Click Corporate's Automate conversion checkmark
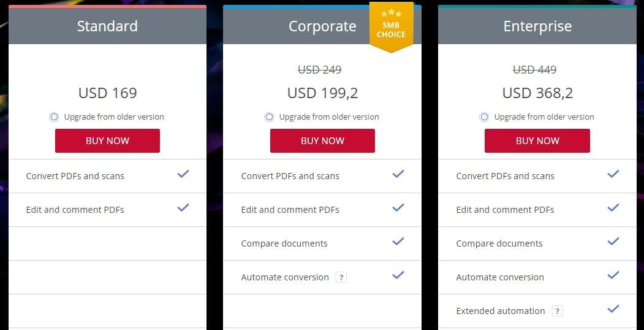Image resolution: width=644 pixels, height=330 pixels. point(398,275)
